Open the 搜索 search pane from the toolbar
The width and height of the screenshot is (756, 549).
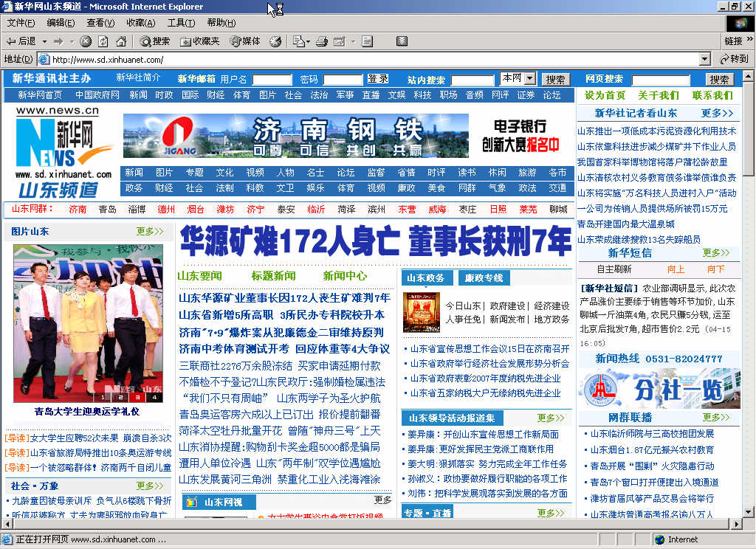point(154,41)
